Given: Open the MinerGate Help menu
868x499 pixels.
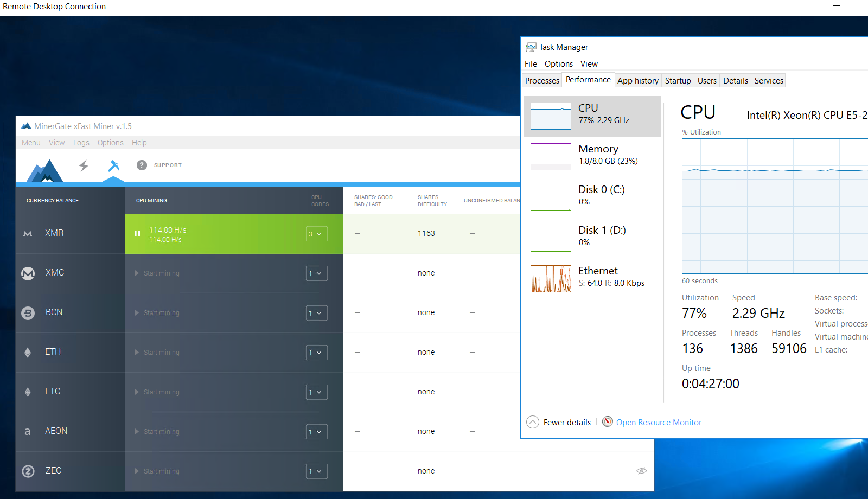Looking at the screenshot, I should click(139, 143).
